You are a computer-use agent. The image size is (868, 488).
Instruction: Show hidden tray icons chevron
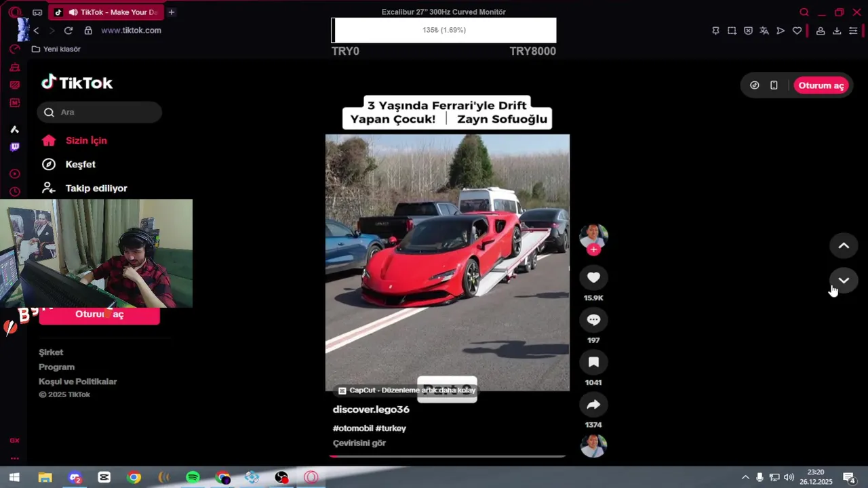[x=745, y=477]
